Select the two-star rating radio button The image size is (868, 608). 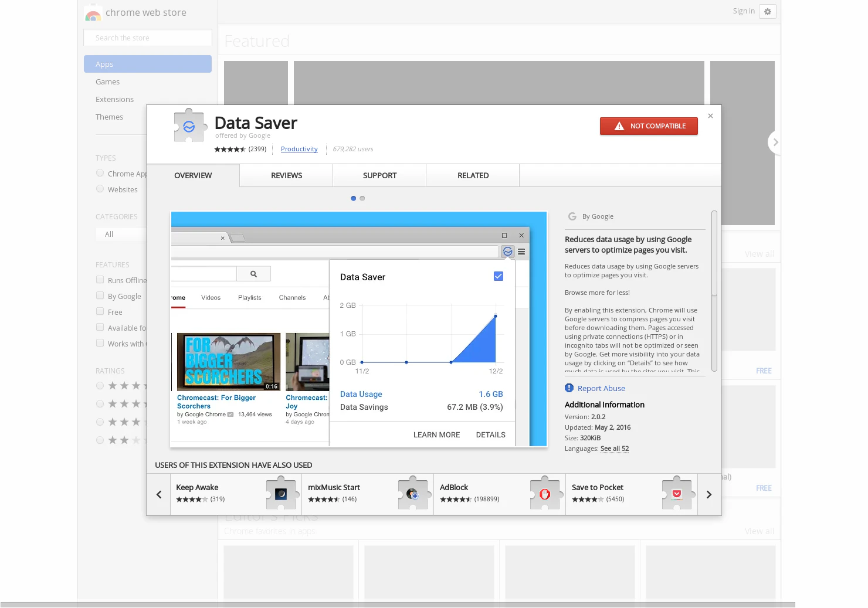[100, 440]
